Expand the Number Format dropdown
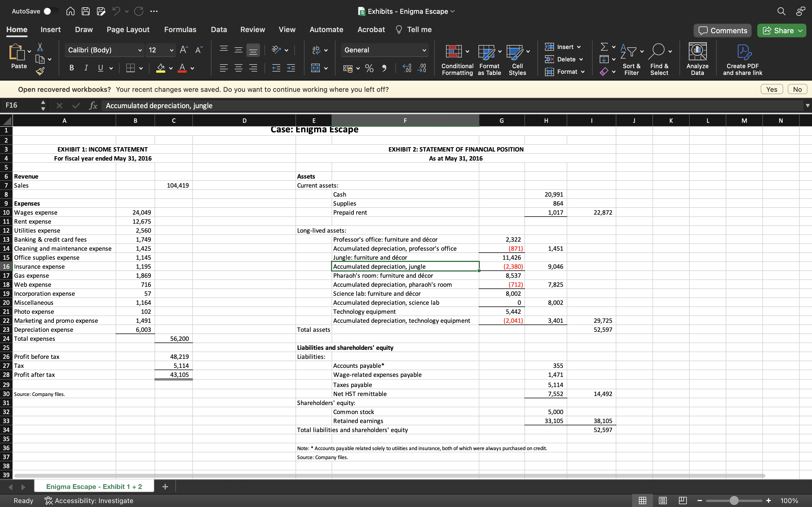The width and height of the screenshot is (812, 507). click(x=424, y=50)
